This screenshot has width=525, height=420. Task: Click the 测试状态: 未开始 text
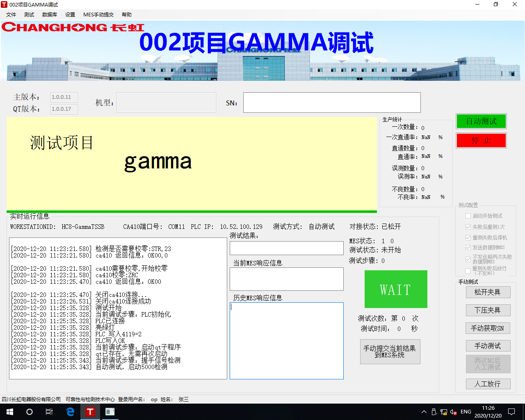pos(375,250)
